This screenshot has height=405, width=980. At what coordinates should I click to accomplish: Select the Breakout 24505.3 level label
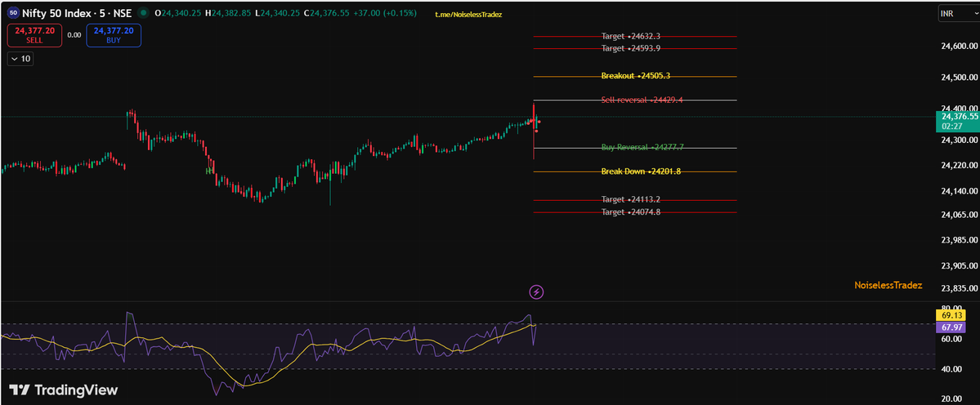pyautogui.click(x=636, y=76)
